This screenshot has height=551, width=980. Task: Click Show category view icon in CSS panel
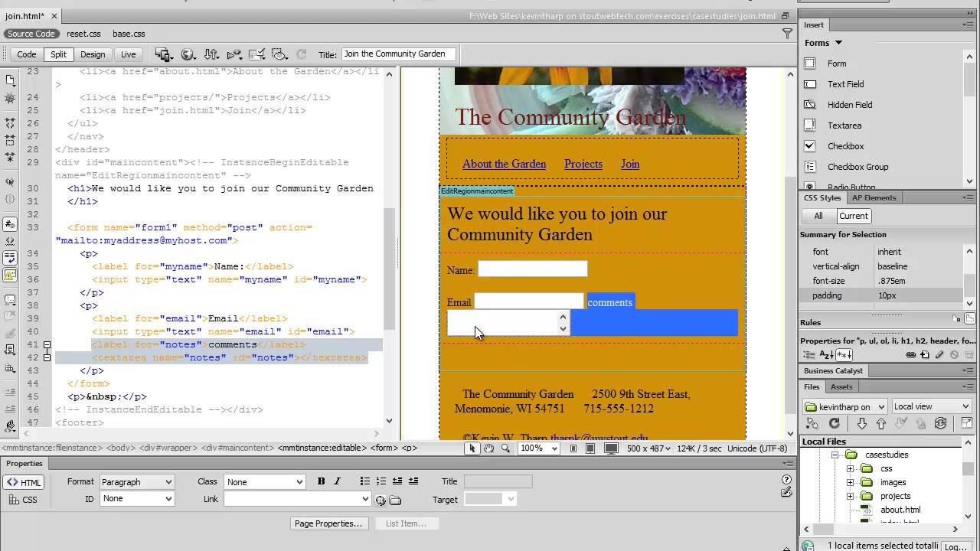809,355
